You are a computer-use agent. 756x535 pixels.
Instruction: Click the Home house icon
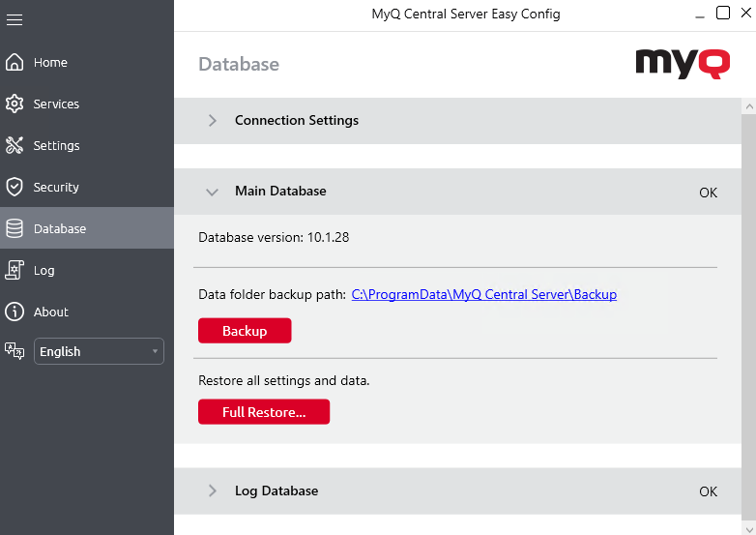15,62
